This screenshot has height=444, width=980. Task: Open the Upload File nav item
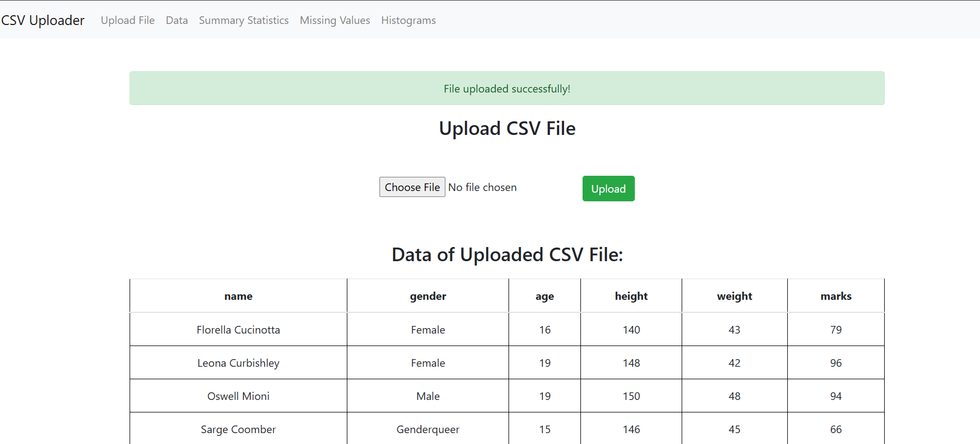pos(127,20)
